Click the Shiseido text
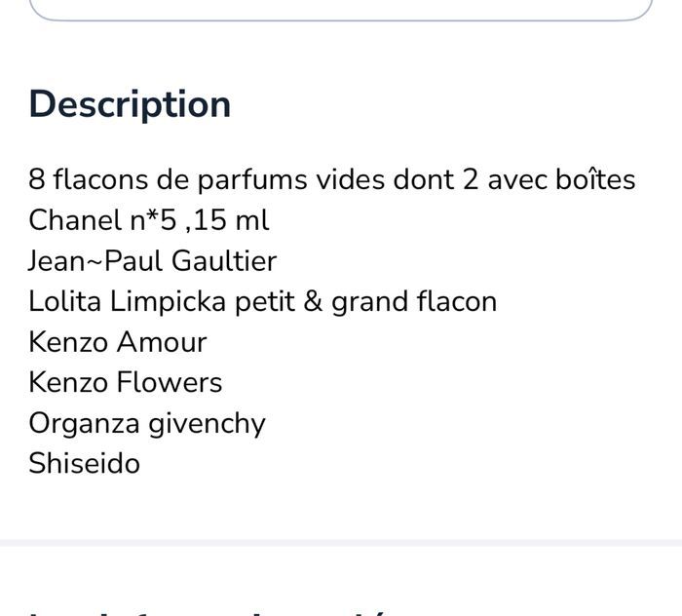 [85, 463]
